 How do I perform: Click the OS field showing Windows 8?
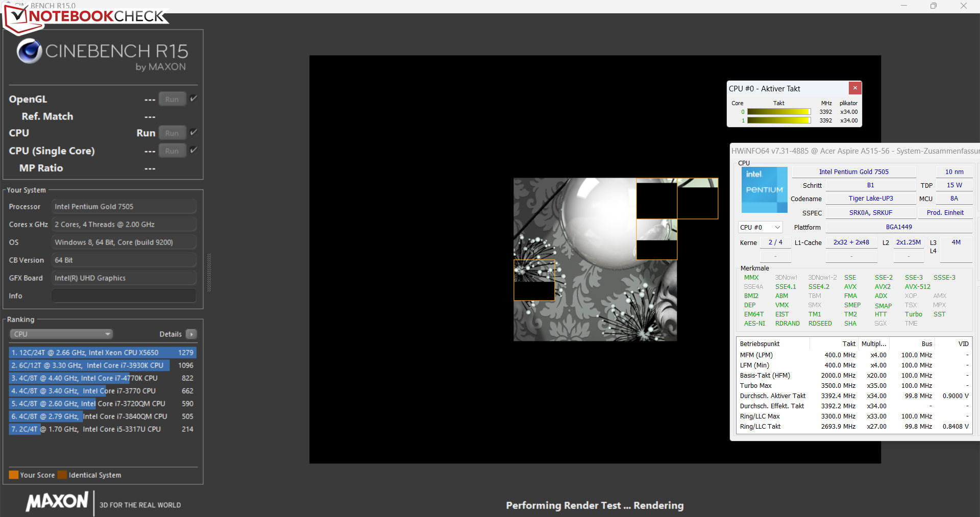click(x=124, y=242)
